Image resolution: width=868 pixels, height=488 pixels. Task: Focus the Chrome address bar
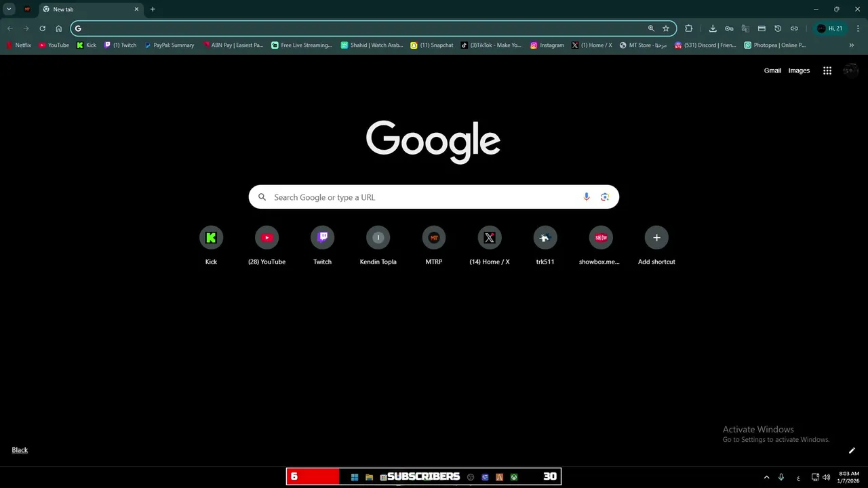tap(363, 28)
